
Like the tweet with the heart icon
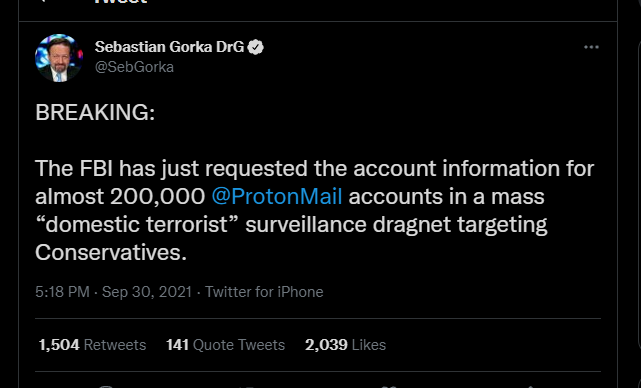point(388,386)
